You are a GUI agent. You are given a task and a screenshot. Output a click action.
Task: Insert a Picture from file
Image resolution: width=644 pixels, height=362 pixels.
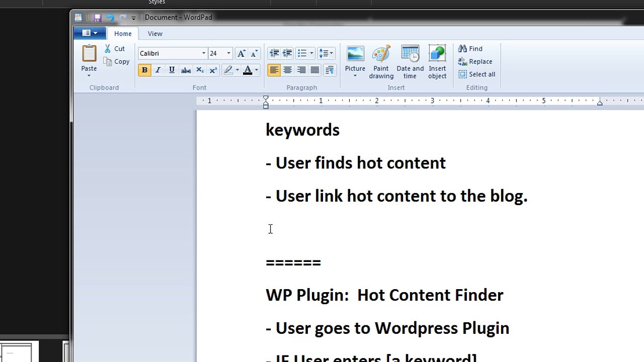[355, 54]
